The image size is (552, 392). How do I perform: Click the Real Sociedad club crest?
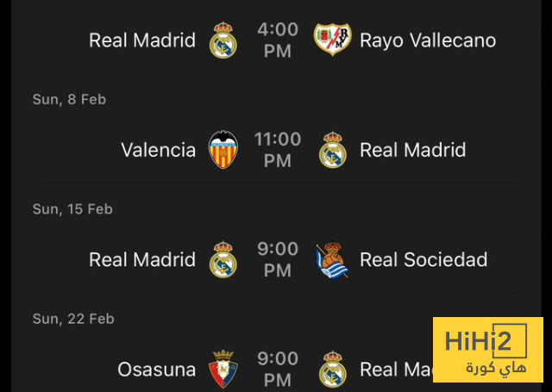click(332, 259)
